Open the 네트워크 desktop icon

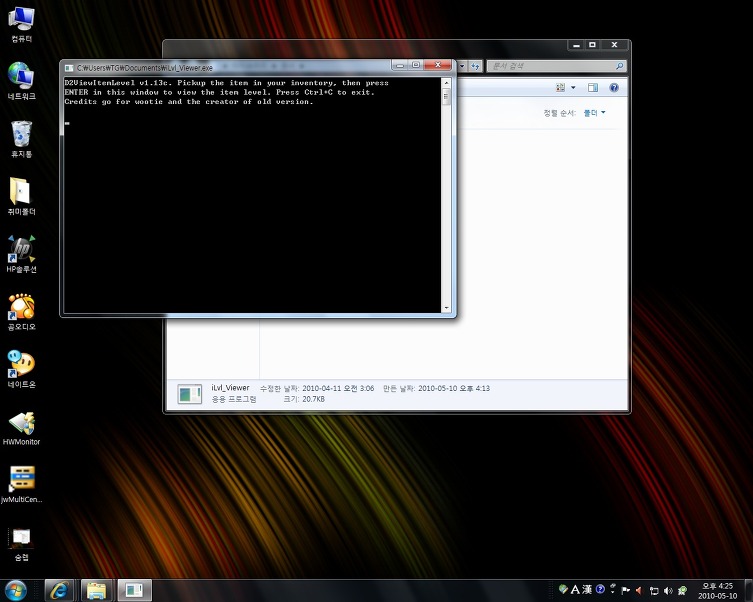point(21,82)
